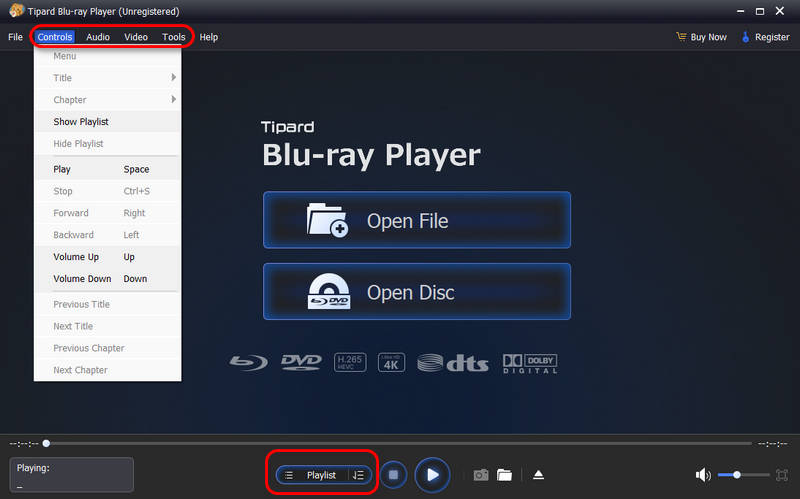
Task: Expand the Title submenu arrow
Action: 173,78
